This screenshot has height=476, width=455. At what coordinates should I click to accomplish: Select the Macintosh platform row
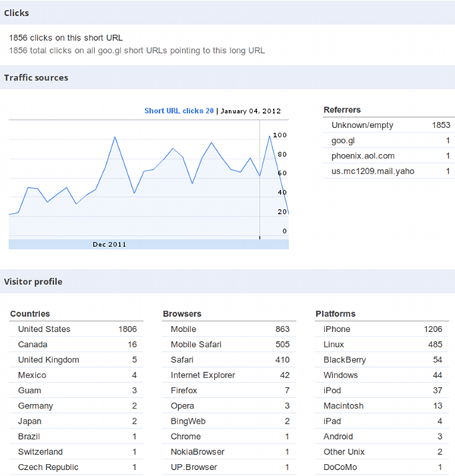(381, 406)
